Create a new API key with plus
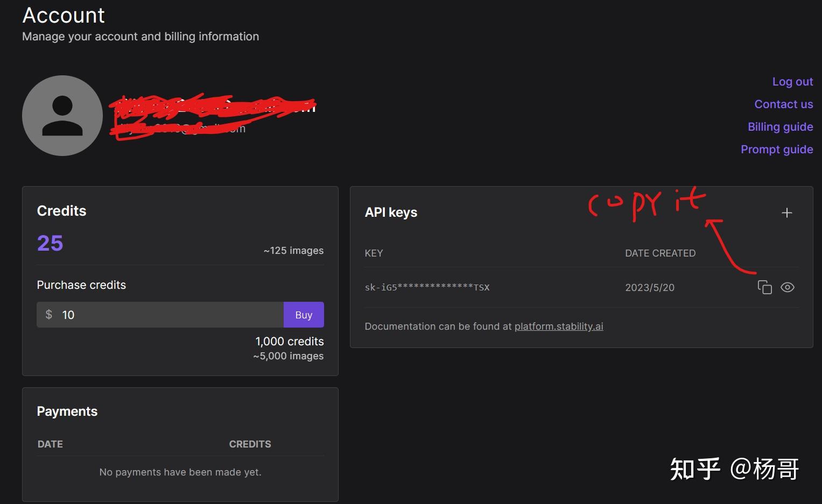 [x=786, y=213]
